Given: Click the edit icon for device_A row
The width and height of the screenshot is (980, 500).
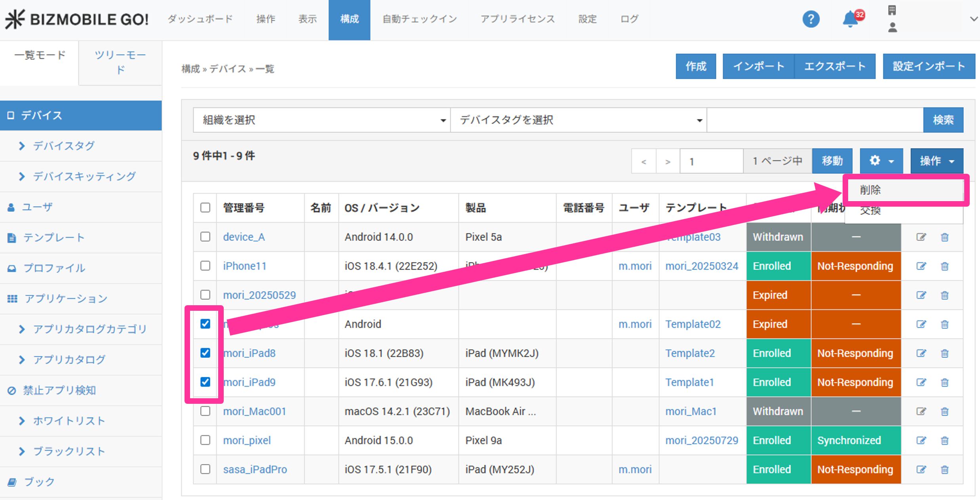Looking at the screenshot, I should 921,237.
